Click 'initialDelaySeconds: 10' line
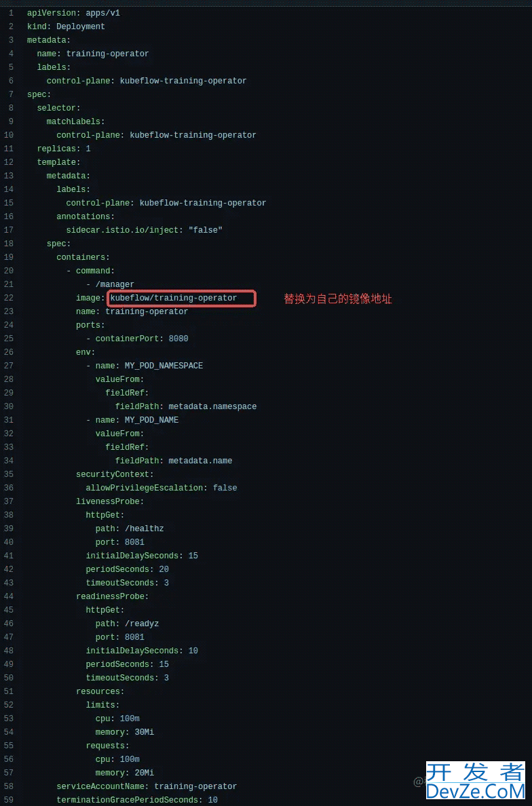Viewport: 532px width, 806px height. pyautogui.click(x=142, y=651)
